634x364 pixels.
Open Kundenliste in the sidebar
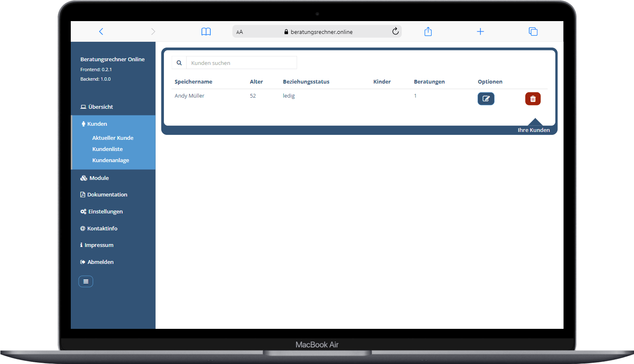[108, 149]
